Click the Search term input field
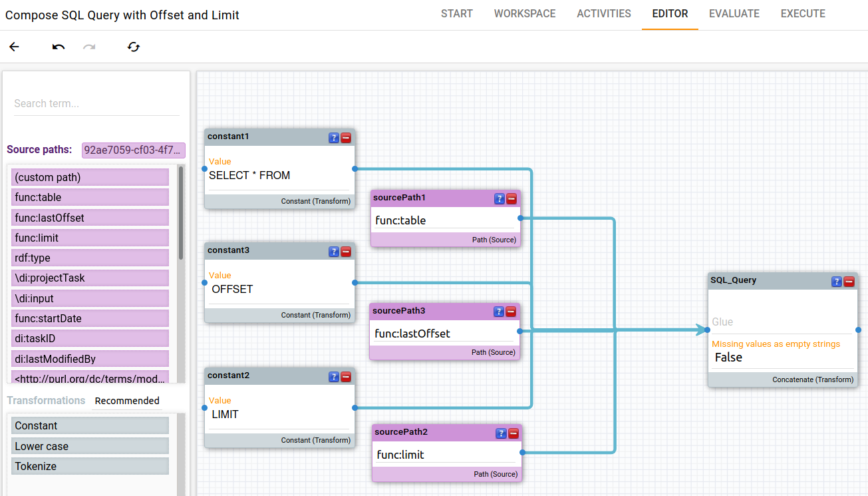868x496 pixels. pyautogui.click(x=96, y=104)
